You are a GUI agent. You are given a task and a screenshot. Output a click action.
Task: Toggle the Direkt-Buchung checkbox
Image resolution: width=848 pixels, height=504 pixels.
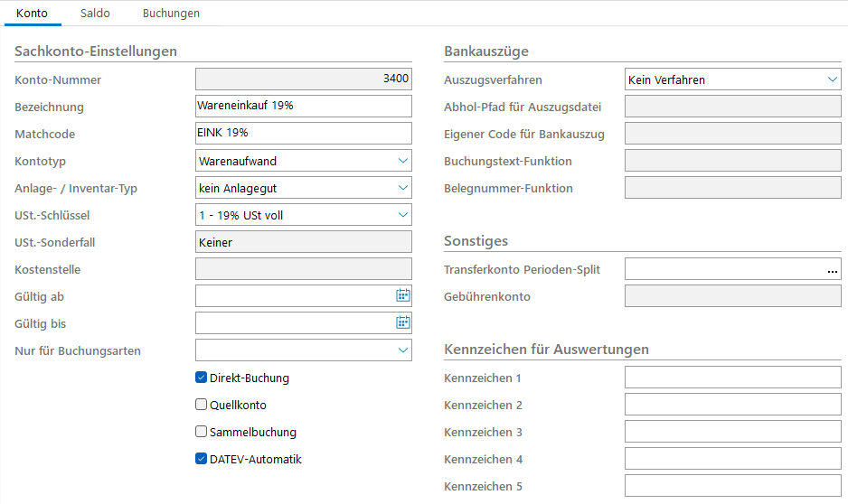[202, 378]
